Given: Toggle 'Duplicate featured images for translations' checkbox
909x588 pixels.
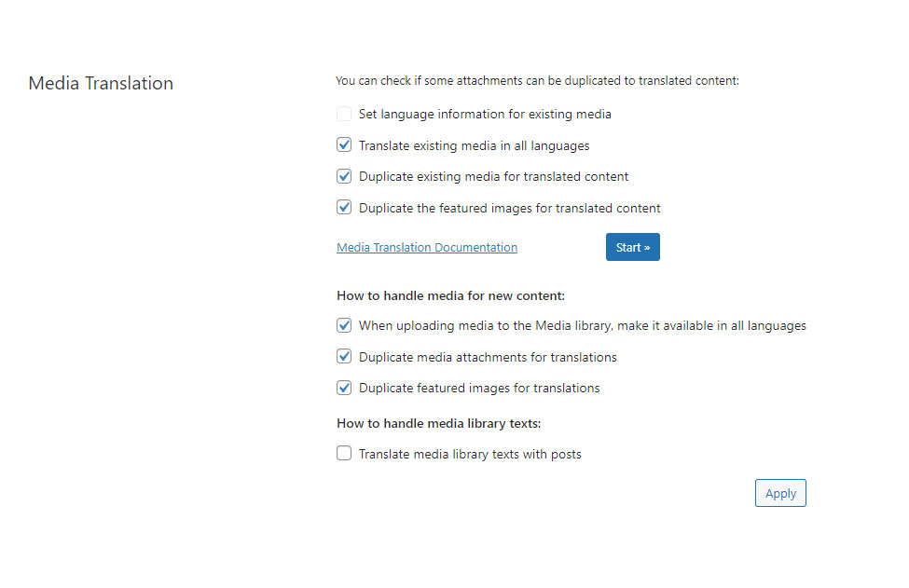Looking at the screenshot, I should point(344,388).
